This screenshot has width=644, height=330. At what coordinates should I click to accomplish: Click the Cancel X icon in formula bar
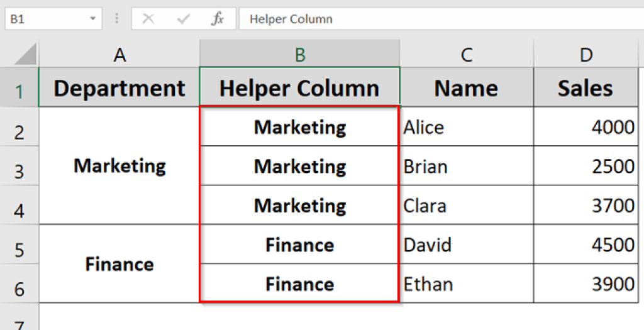pyautogui.click(x=148, y=19)
